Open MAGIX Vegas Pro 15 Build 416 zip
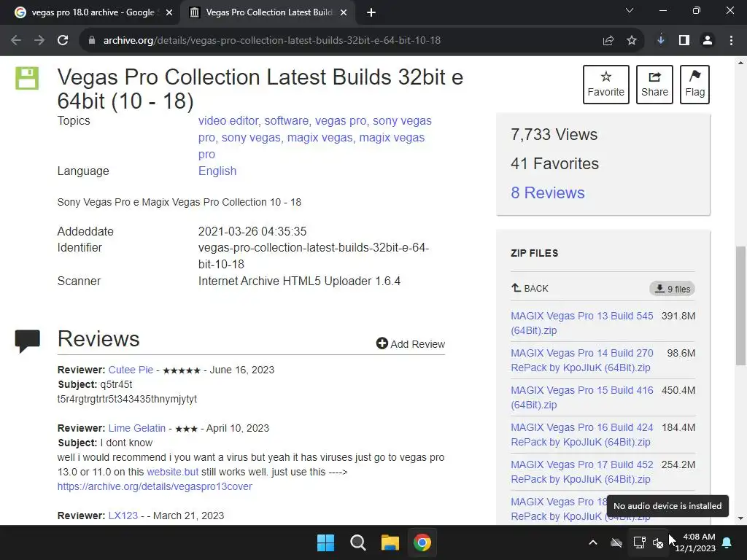Screen dimensions: 747x560 click(x=581, y=397)
